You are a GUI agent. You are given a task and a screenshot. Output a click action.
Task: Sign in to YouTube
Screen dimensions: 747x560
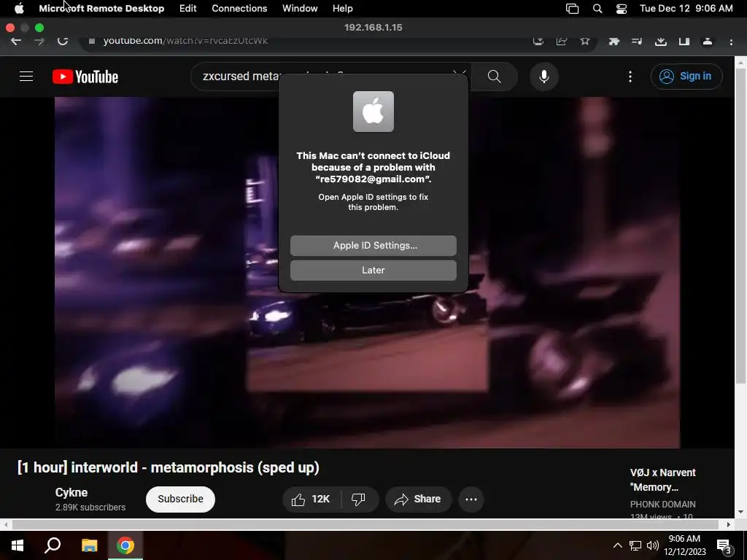(686, 76)
